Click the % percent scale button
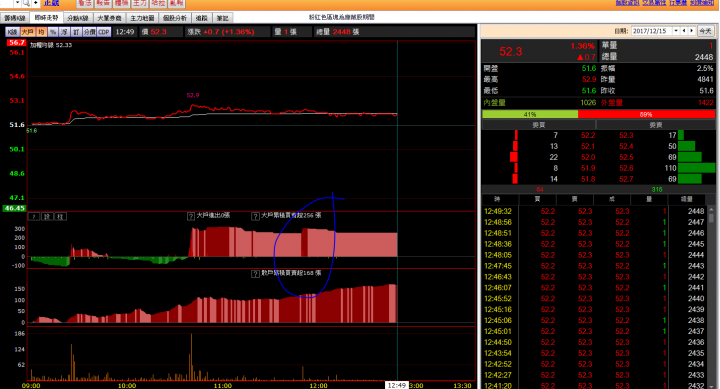Image resolution: width=720 pixels, height=389 pixels. (53, 32)
